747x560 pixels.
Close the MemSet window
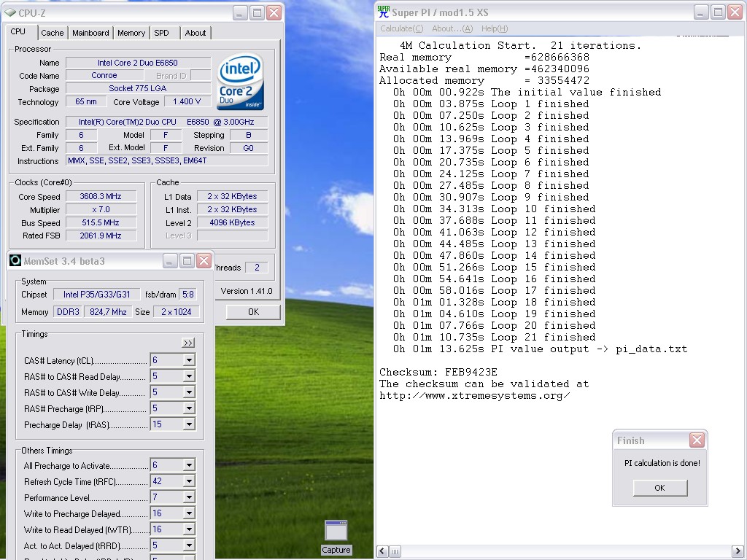coord(204,260)
